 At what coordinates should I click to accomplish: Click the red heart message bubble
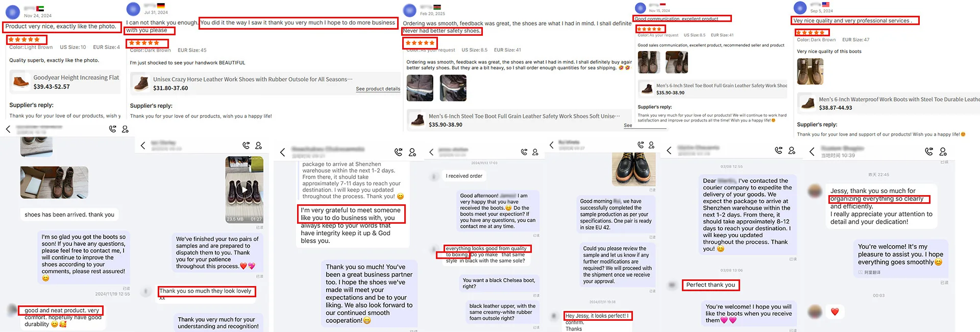tap(835, 312)
